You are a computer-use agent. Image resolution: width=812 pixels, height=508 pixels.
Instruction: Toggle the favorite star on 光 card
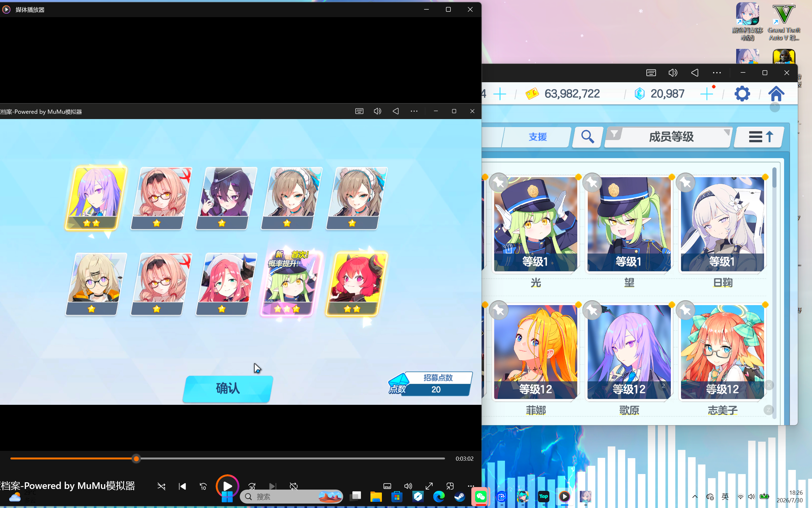499,183
